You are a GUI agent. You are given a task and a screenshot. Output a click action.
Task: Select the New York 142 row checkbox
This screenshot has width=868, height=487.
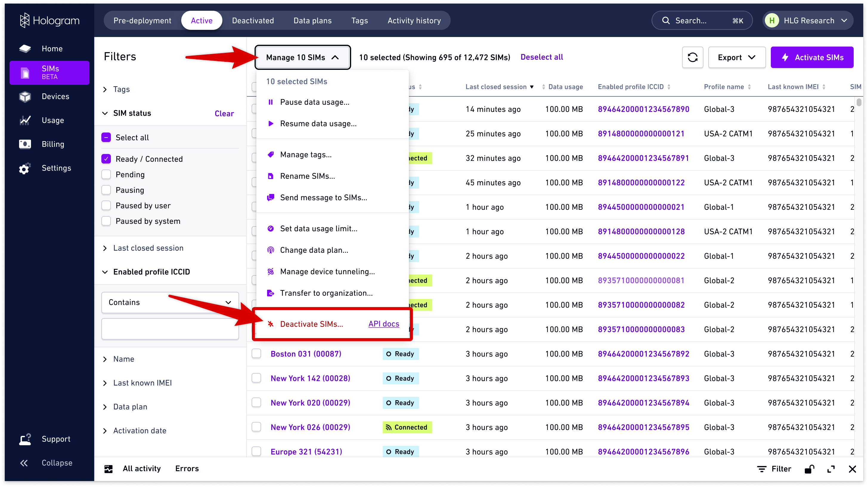point(256,378)
